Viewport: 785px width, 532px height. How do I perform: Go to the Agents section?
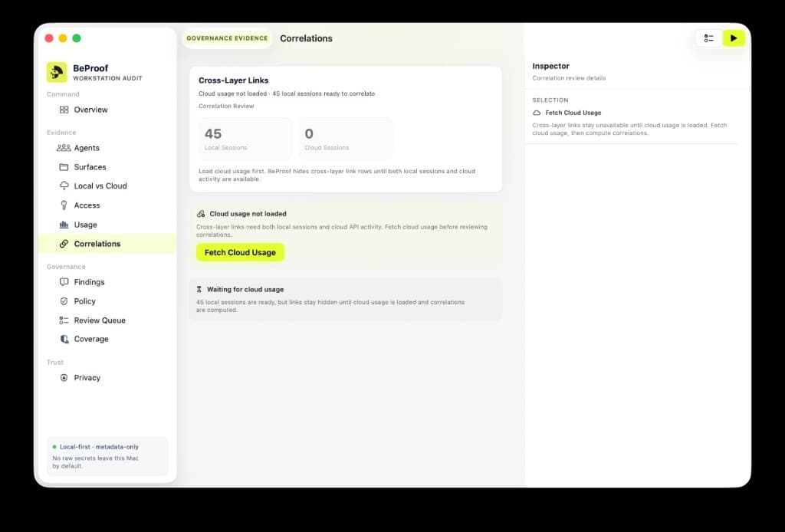point(107,148)
